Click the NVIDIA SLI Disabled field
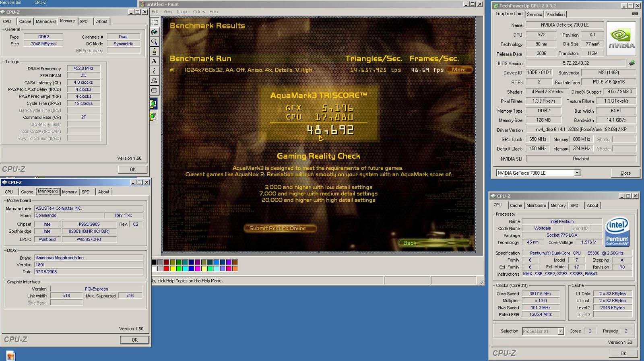This screenshot has width=644, height=361. [581, 159]
